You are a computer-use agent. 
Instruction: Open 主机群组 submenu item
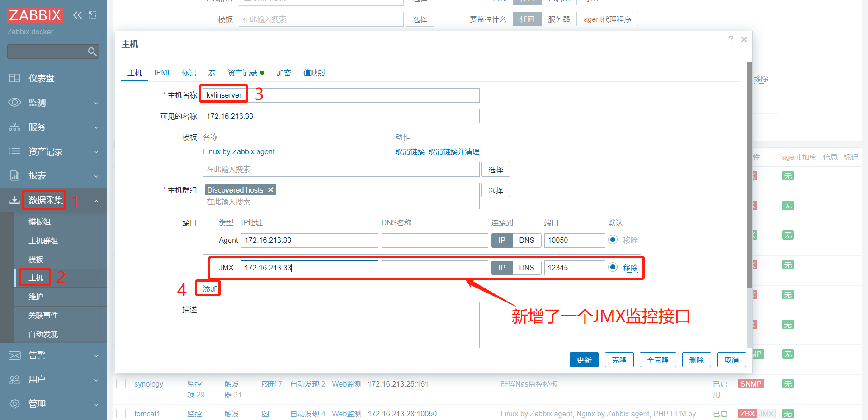pyautogui.click(x=61, y=241)
